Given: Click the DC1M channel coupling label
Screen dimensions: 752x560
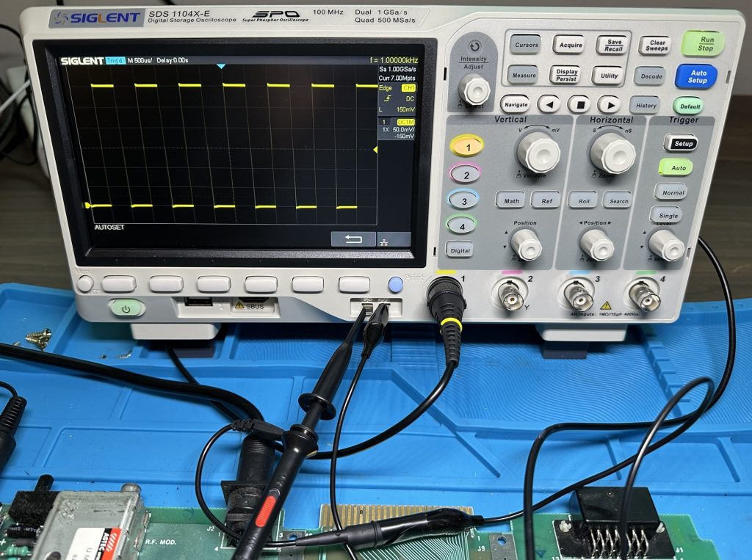Looking at the screenshot, I should [405, 123].
